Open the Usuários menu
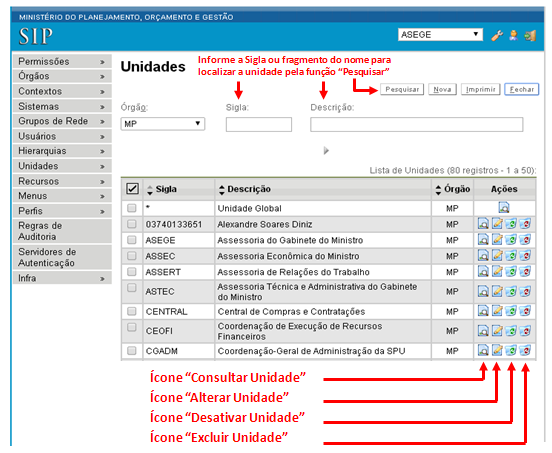 62,136
